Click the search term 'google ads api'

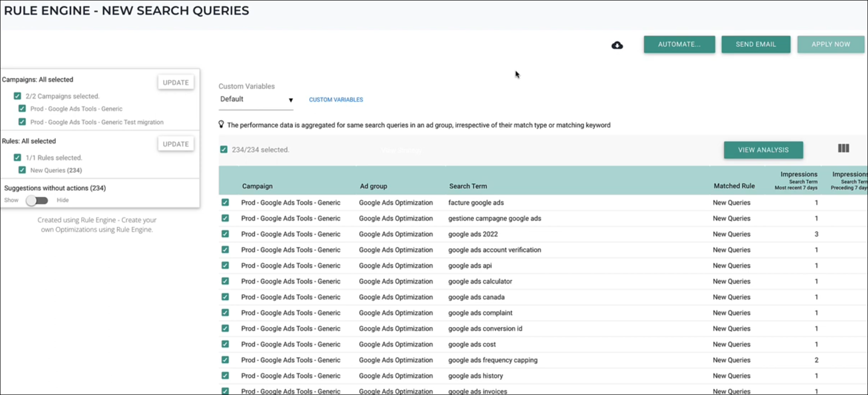[470, 265]
